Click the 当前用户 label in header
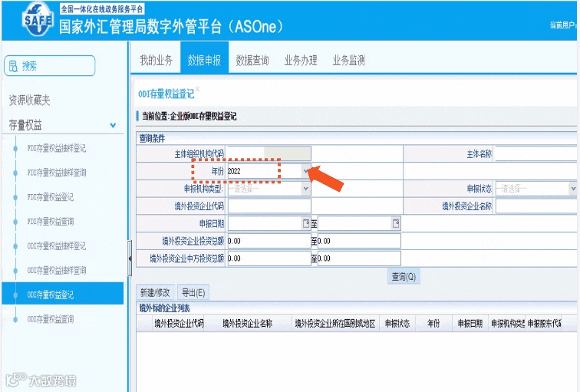Screen dimensions: 580x392 pyautogui.click(x=563, y=25)
